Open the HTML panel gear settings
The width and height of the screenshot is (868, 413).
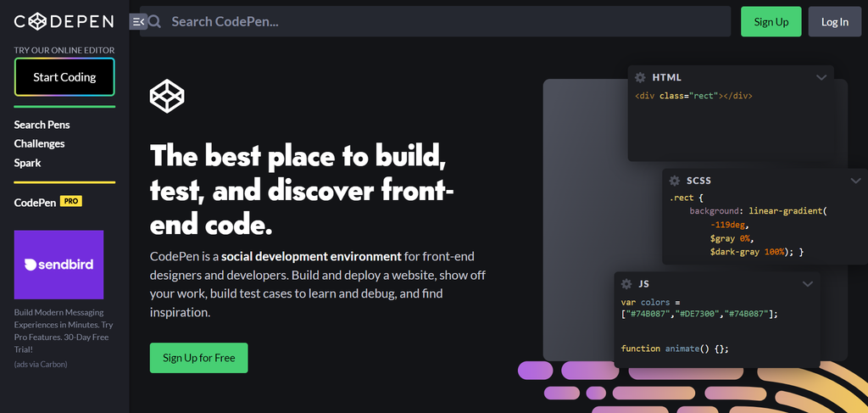(x=641, y=77)
